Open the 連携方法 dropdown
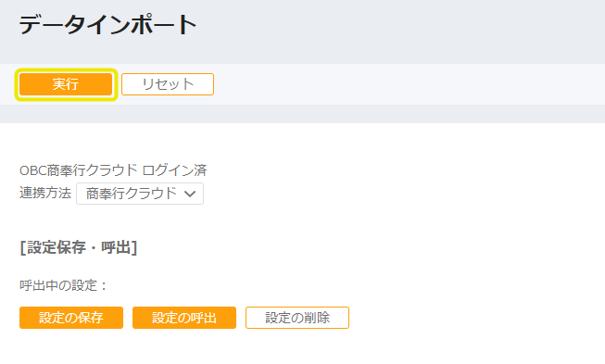The width and height of the screenshot is (605, 364). [x=140, y=194]
